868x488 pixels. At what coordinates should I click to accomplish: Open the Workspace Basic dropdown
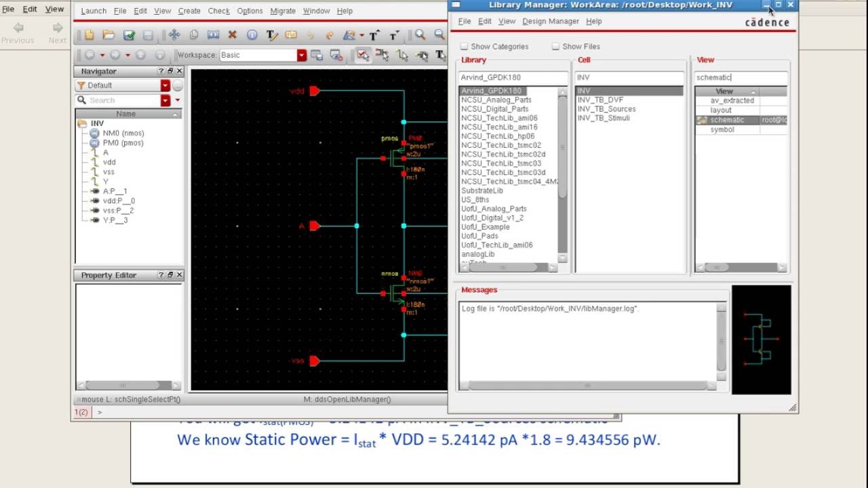coord(302,55)
